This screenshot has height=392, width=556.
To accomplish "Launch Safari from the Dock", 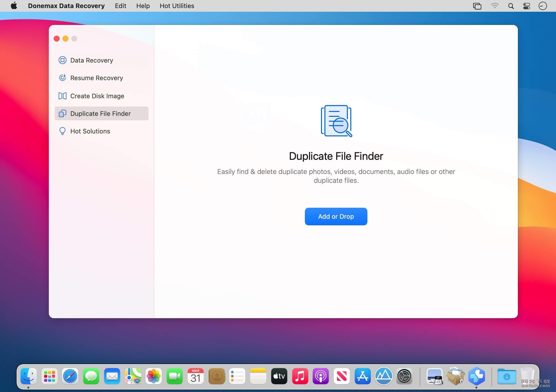I will [x=70, y=376].
